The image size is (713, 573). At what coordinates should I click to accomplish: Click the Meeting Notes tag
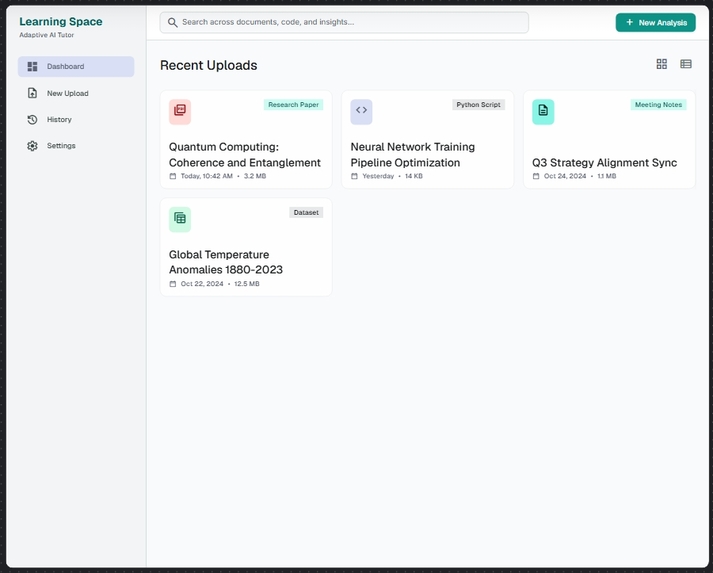pyautogui.click(x=658, y=105)
